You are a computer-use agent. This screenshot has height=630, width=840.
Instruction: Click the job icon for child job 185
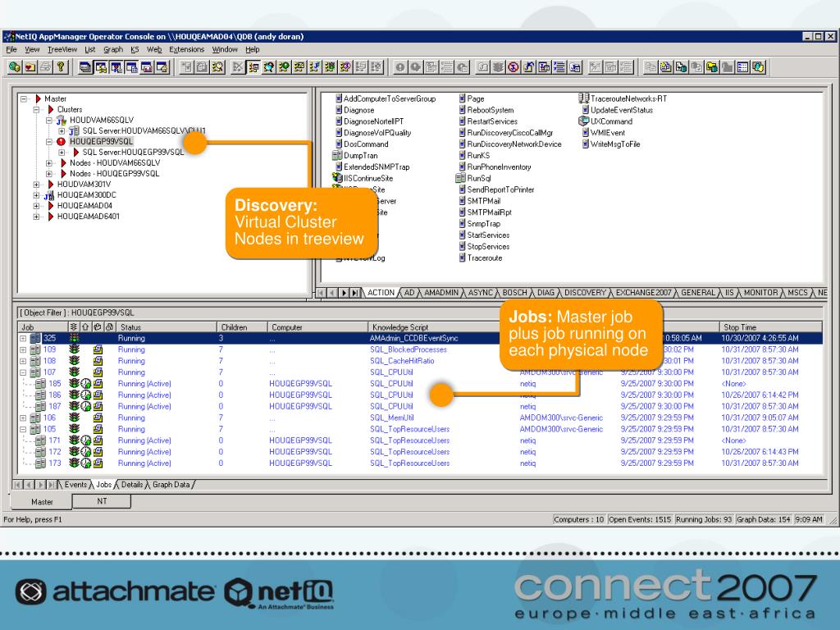[x=40, y=384]
